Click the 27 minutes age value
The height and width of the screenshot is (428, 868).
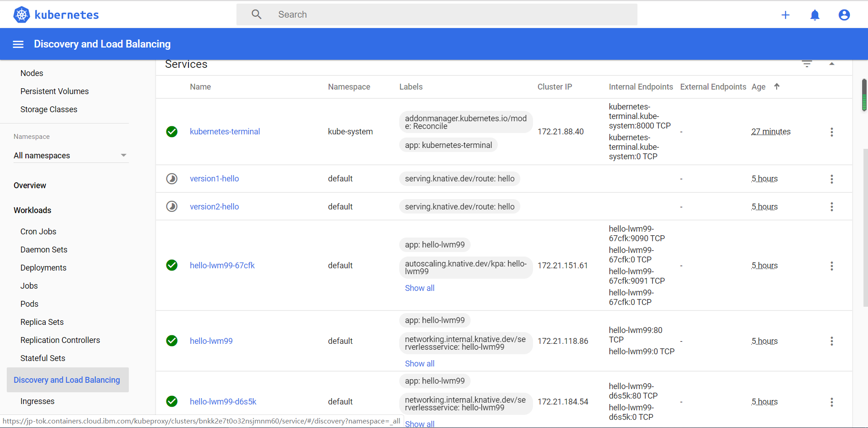coord(771,132)
